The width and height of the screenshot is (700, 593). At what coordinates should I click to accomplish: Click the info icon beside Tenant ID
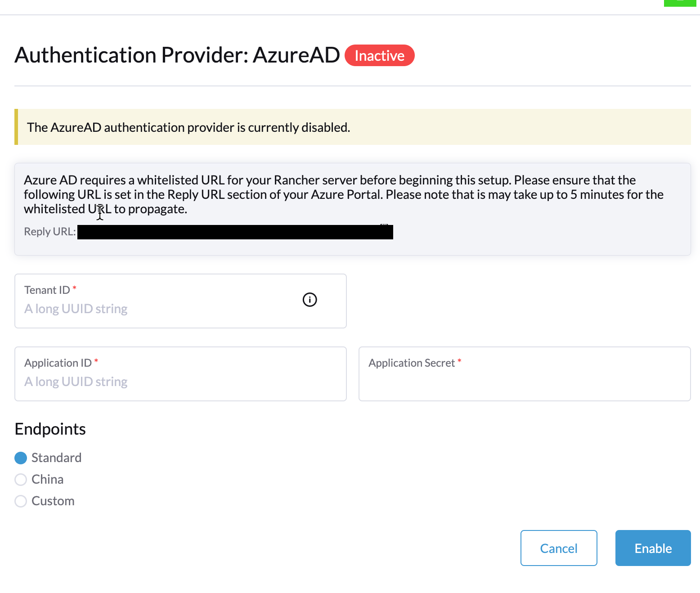pyautogui.click(x=309, y=300)
